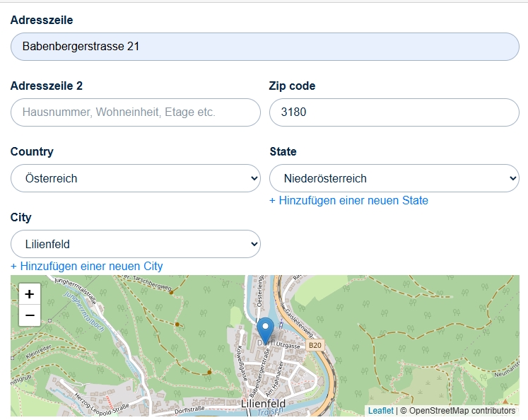528x420 pixels.
Task: Click the Lilienfeld town label on map
Action: (x=263, y=403)
